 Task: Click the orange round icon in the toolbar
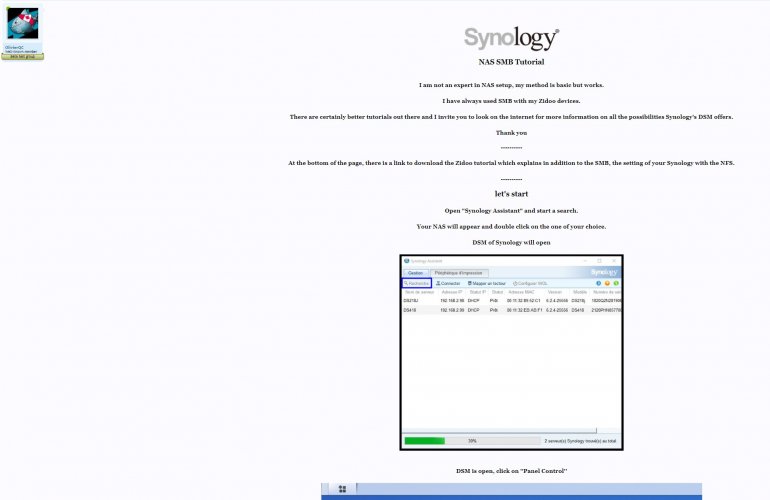point(607,283)
